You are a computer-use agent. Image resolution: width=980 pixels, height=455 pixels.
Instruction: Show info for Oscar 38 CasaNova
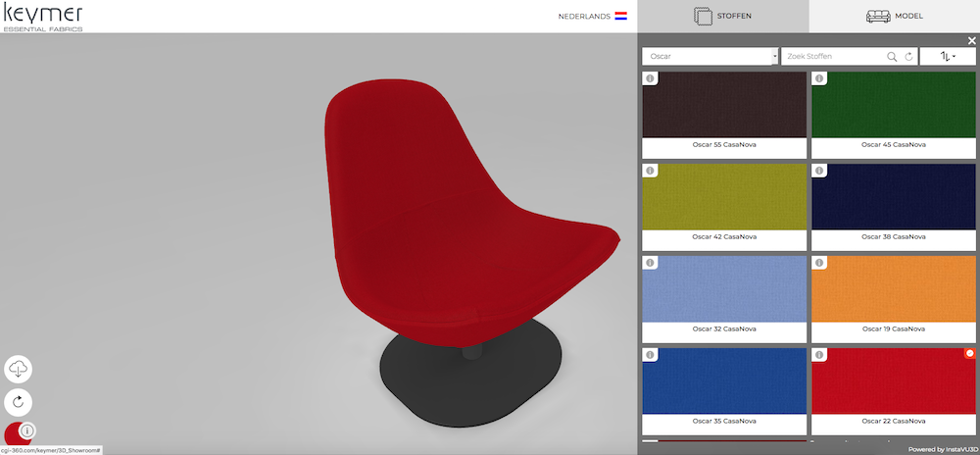pyautogui.click(x=819, y=171)
